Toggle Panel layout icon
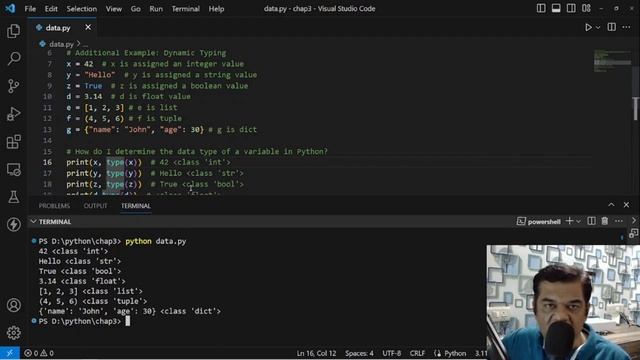The width and height of the screenshot is (640, 360). tap(556, 8)
